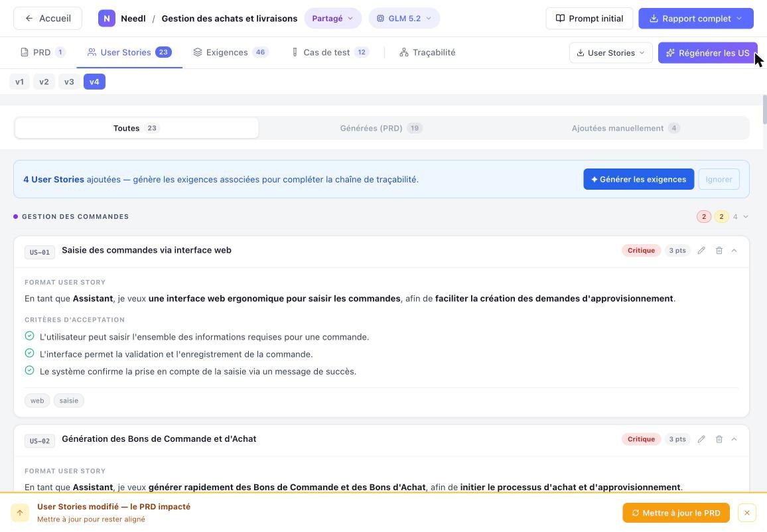Click Mettre à jour le PRD button
Viewport: 767px width, 532px height.
[676, 513]
